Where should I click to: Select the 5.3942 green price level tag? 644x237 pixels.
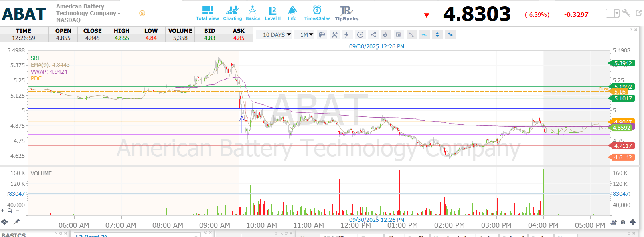tap(622, 63)
